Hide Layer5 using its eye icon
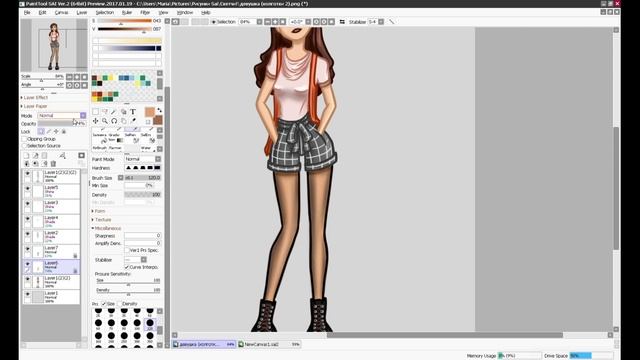Viewport: 640px width, 360px height. [x=27, y=189]
